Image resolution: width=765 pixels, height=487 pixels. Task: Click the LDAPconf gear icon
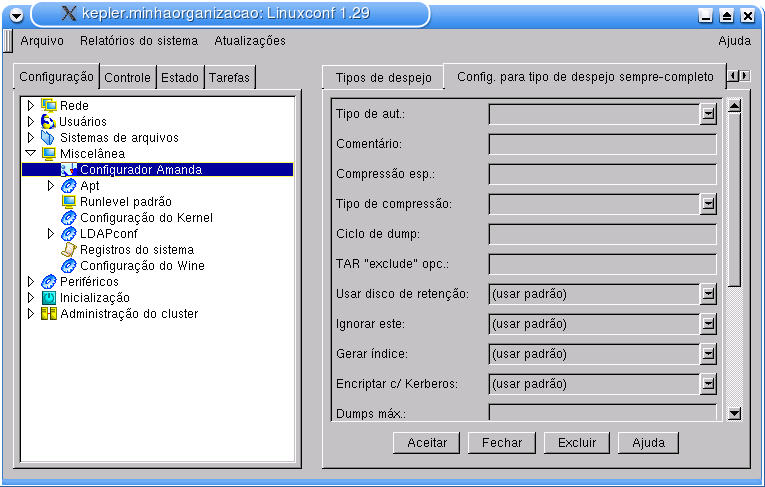69,234
